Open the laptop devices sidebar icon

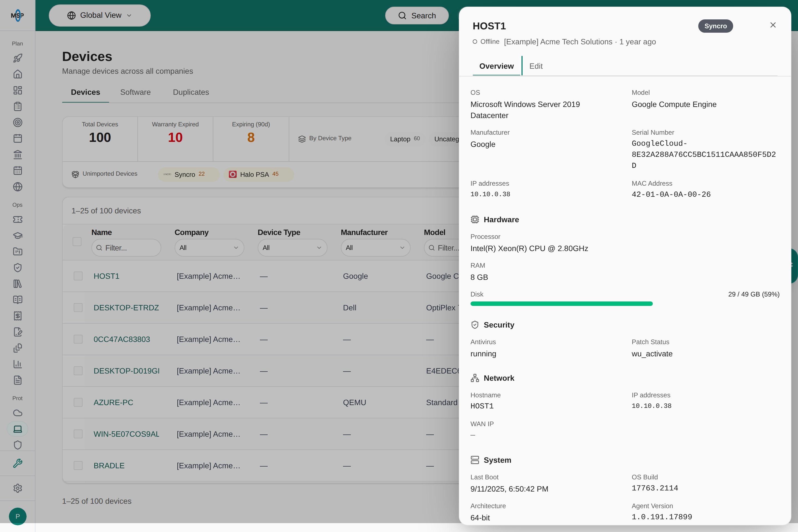18,429
